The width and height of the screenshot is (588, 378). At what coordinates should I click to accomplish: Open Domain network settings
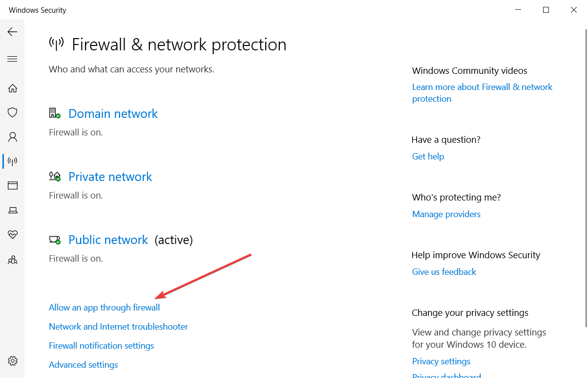113,113
